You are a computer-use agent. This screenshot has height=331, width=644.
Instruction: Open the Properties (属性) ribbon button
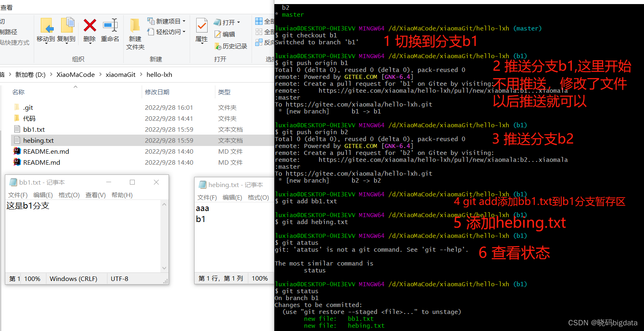[x=202, y=30]
